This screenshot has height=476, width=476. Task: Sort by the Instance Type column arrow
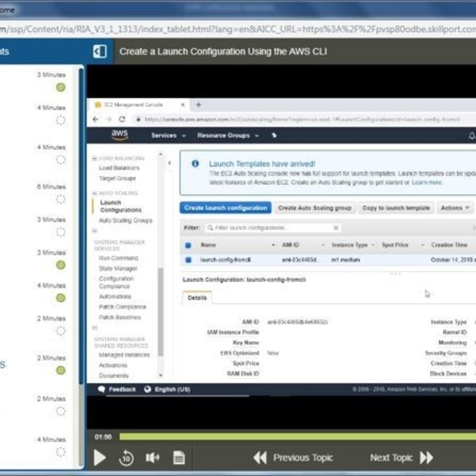(x=372, y=245)
